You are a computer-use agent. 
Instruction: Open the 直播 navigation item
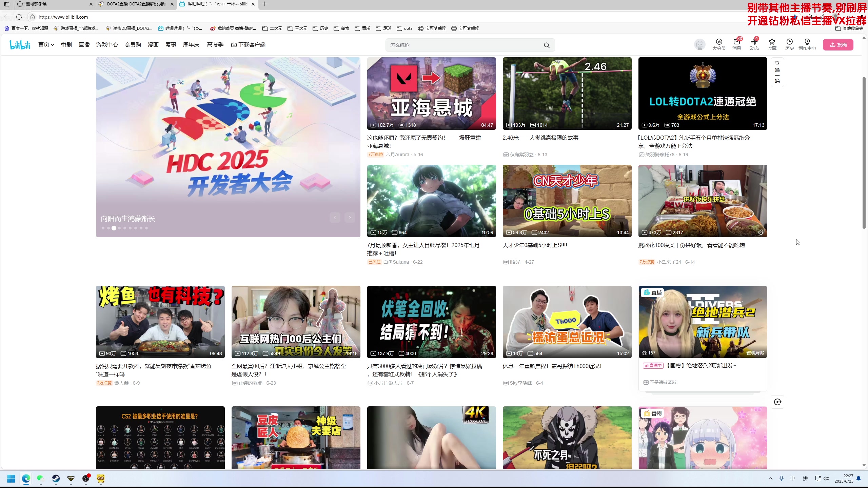tap(84, 45)
